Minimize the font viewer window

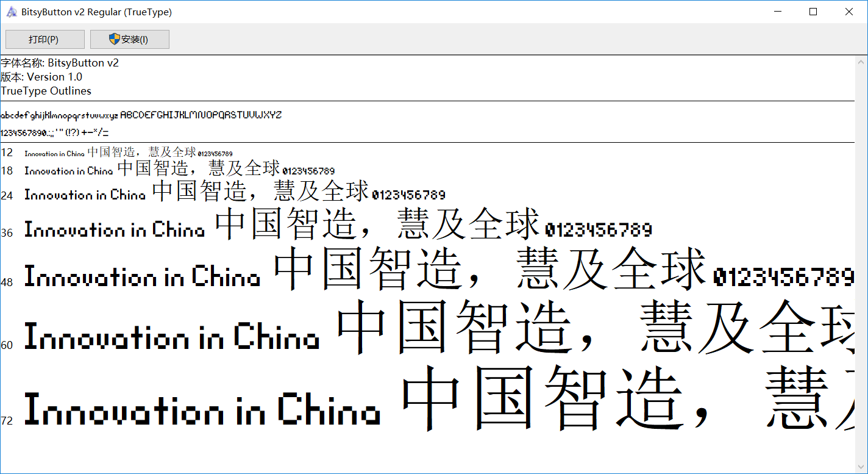tap(778, 12)
